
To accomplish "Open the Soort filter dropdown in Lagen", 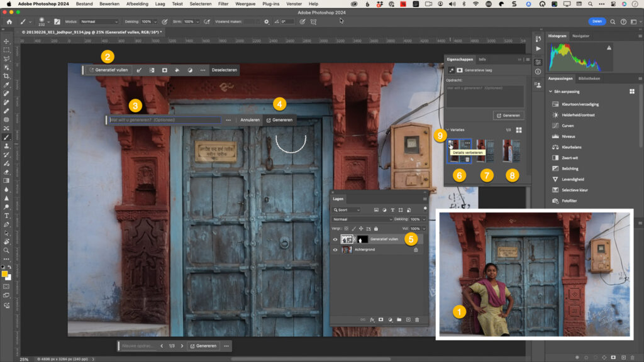I will (x=347, y=210).
